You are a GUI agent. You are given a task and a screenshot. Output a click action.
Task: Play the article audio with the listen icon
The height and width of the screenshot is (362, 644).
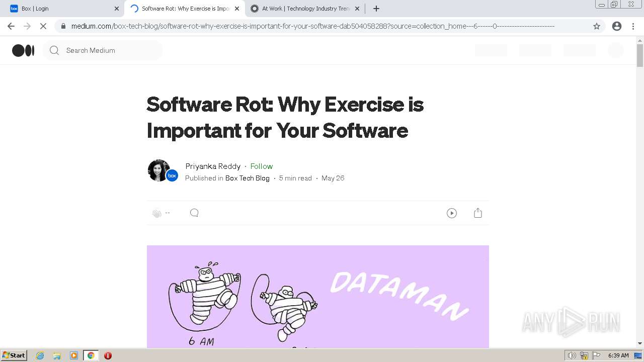(452, 213)
